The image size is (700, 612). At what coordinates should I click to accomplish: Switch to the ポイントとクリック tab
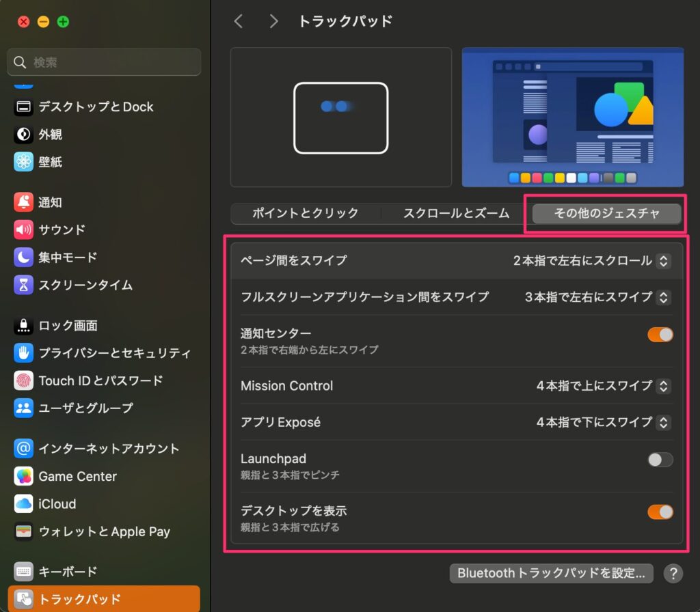305,213
